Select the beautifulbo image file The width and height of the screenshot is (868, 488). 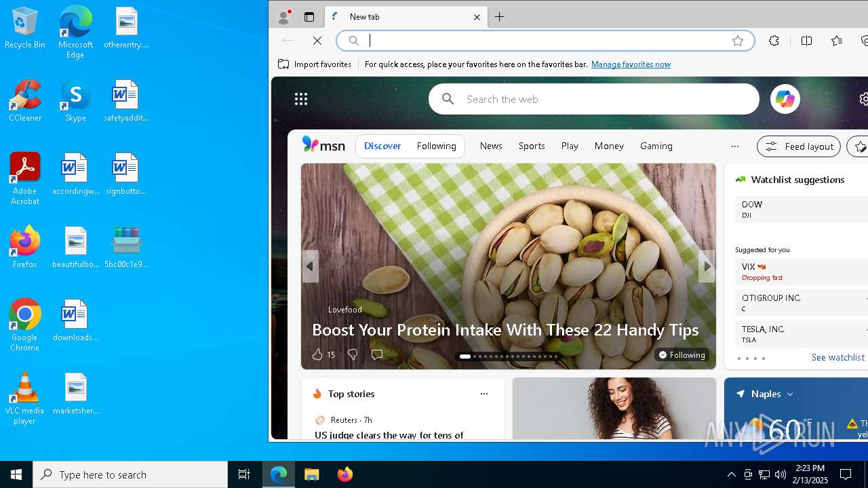click(x=75, y=248)
